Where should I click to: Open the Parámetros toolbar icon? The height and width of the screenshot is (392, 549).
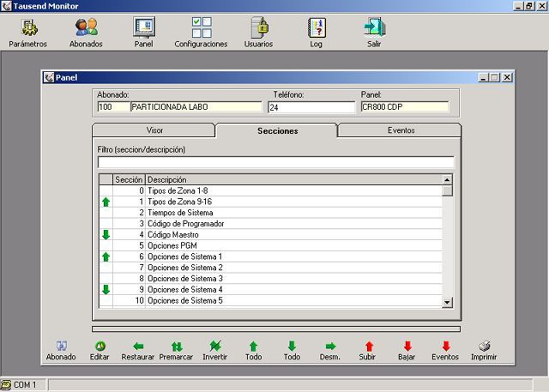pyautogui.click(x=28, y=28)
